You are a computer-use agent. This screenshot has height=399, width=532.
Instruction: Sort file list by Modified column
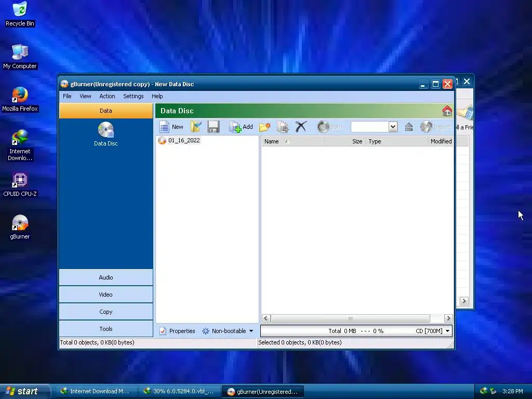(x=441, y=141)
